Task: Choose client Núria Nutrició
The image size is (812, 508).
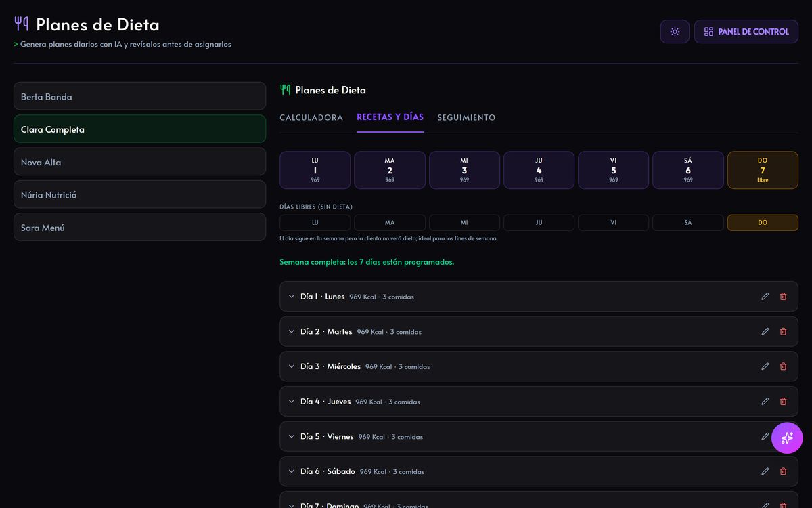Action: pyautogui.click(x=139, y=194)
